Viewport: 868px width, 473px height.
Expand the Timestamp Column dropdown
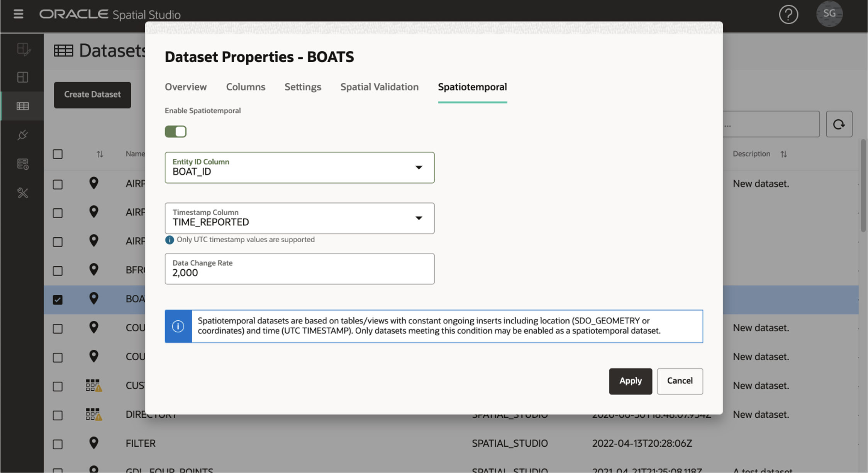pyautogui.click(x=418, y=218)
